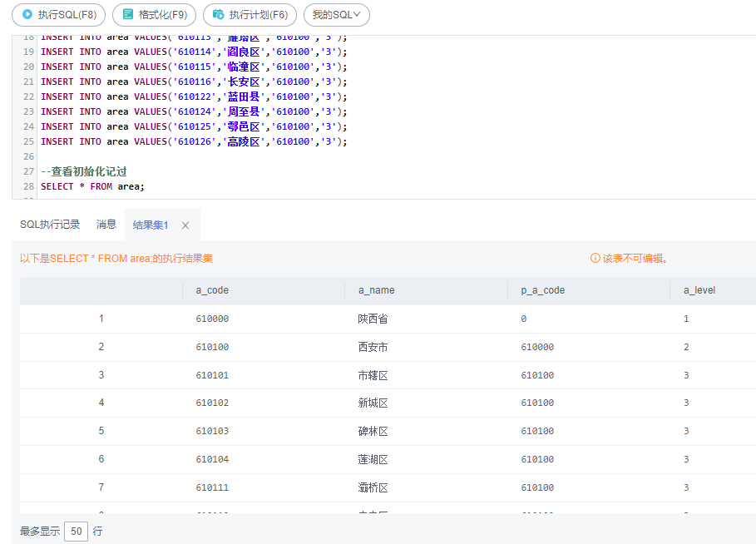Click editor line 25 inserting 高陵区
The height and width of the screenshot is (544, 756).
(x=194, y=141)
